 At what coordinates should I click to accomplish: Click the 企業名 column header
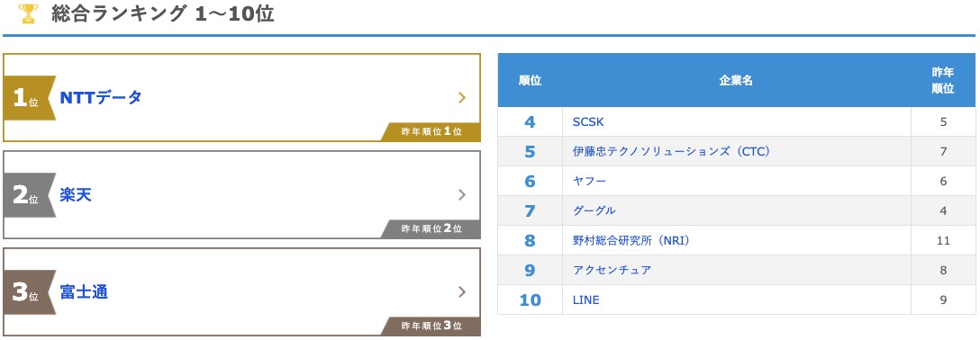click(736, 80)
